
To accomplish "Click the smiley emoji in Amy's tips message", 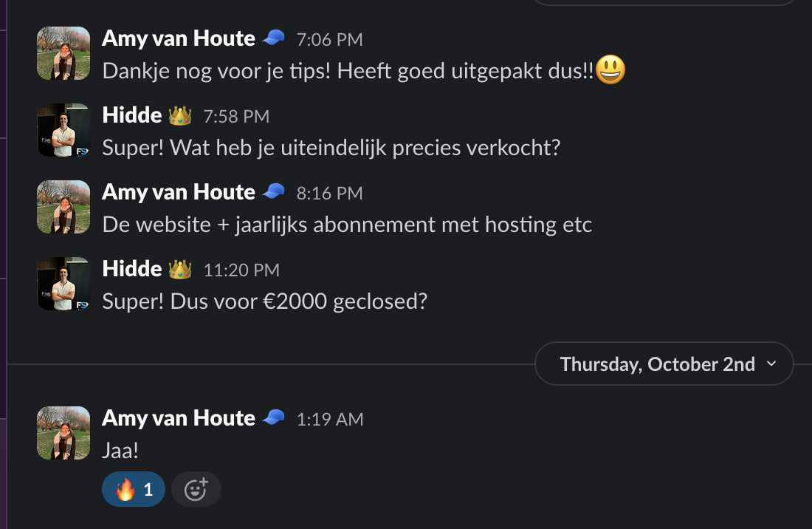I will point(610,70).
